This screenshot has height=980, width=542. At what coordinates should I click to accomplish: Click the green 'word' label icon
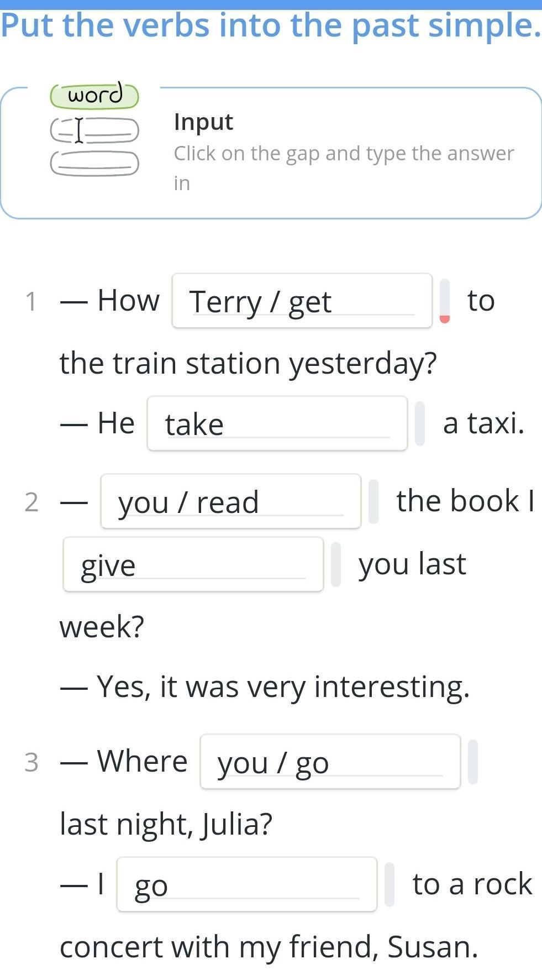coord(94,95)
